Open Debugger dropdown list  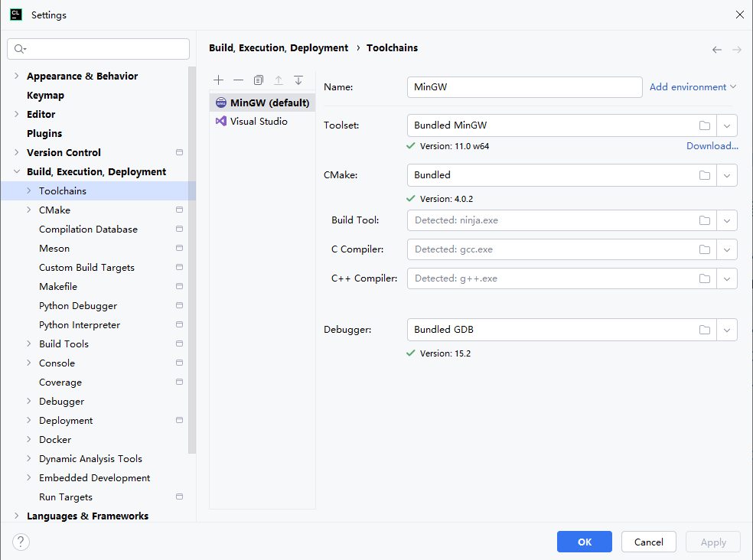pyautogui.click(x=726, y=330)
